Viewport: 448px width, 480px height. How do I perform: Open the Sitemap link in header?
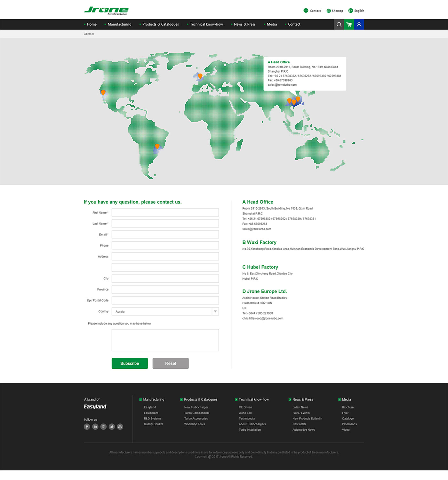click(x=335, y=11)
